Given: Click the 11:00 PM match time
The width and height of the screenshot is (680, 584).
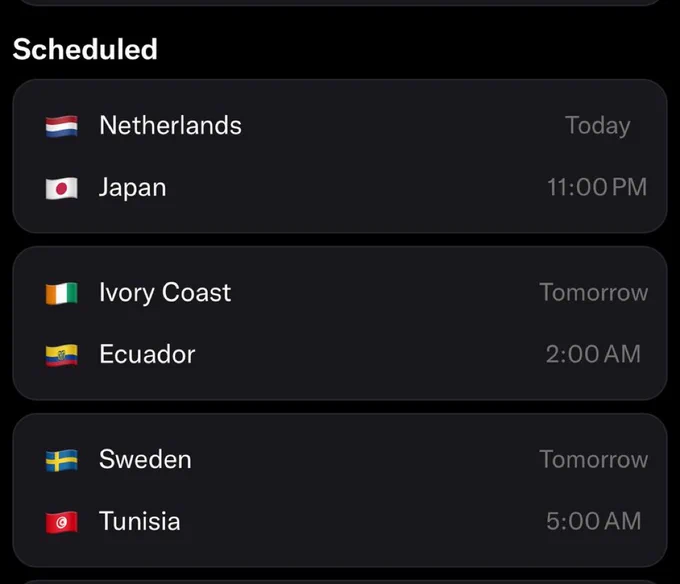Looking at the screenshot, I should click(597, 187).
